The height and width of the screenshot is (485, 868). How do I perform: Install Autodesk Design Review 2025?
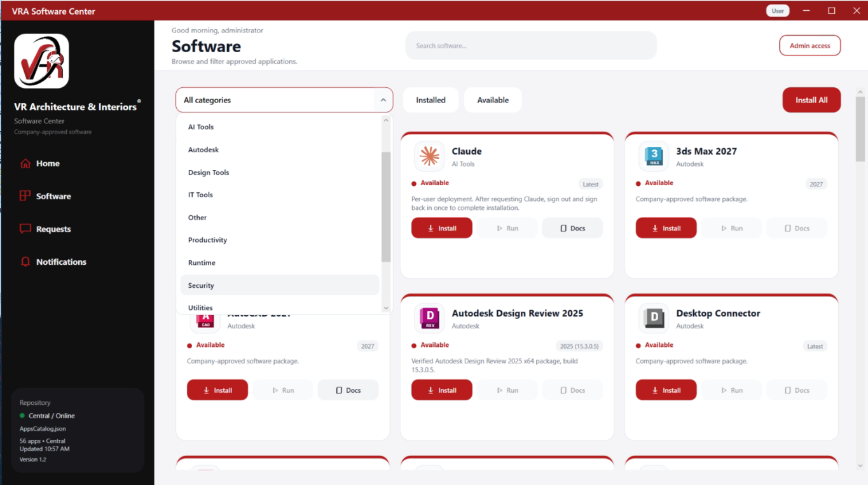(x=442, y=390)
